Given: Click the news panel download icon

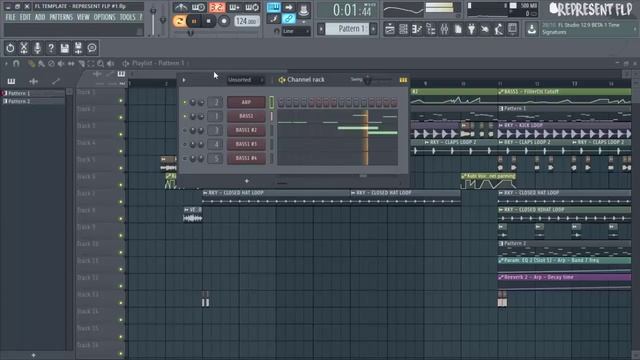Looking at the screenshot, I should pos(531,29).
